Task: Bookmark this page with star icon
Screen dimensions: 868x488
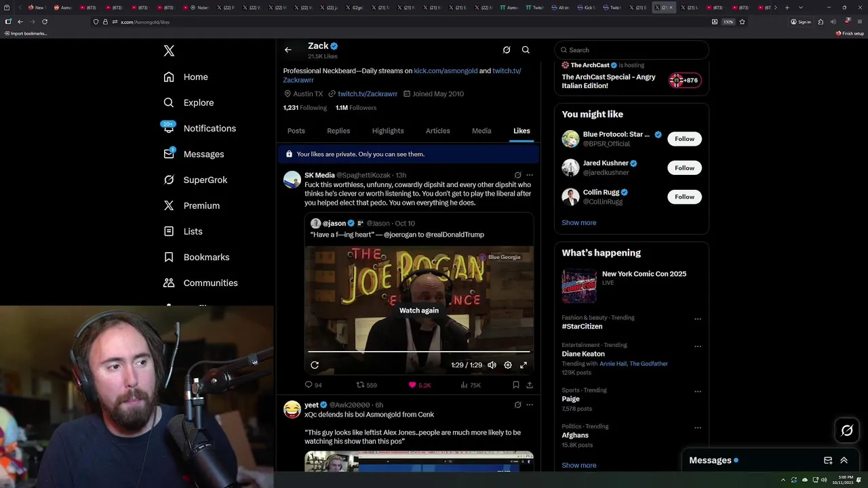Action: pyautogui.click(x=743, y=22)
